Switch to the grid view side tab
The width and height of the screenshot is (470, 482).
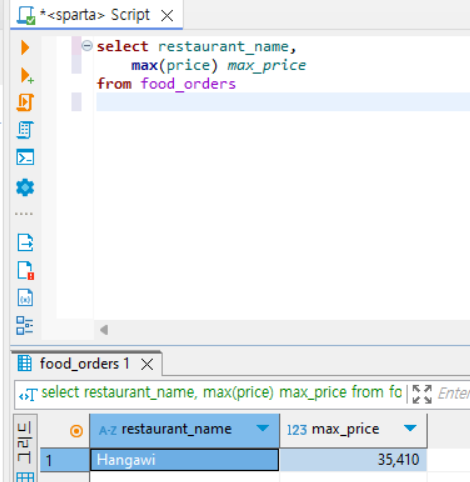pyautogui.click(x=24, y=442)
